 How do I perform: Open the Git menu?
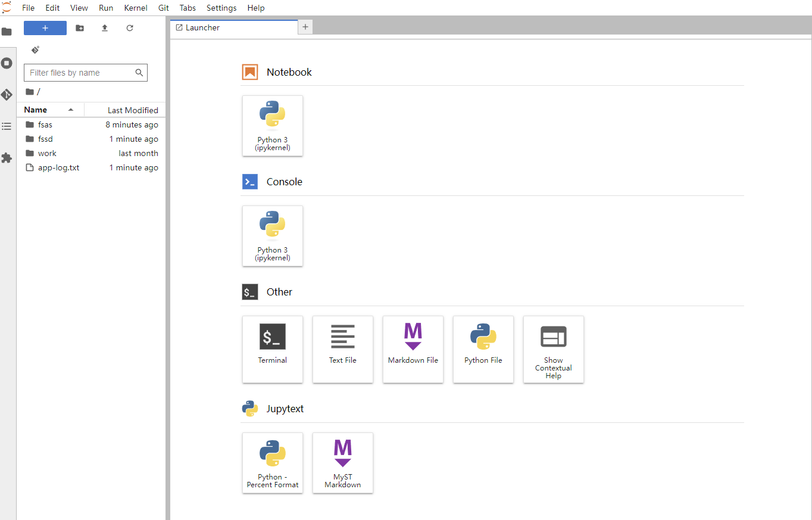[x=164, y=8]
